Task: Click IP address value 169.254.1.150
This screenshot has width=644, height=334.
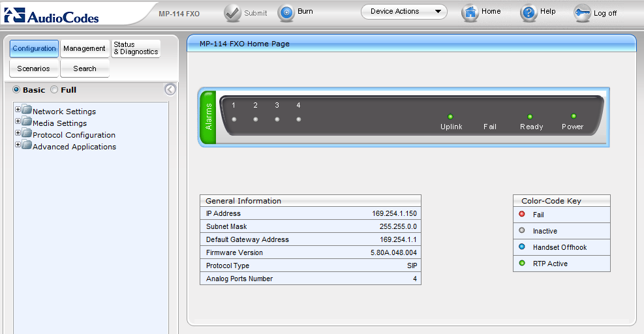Action: point(394,213)
